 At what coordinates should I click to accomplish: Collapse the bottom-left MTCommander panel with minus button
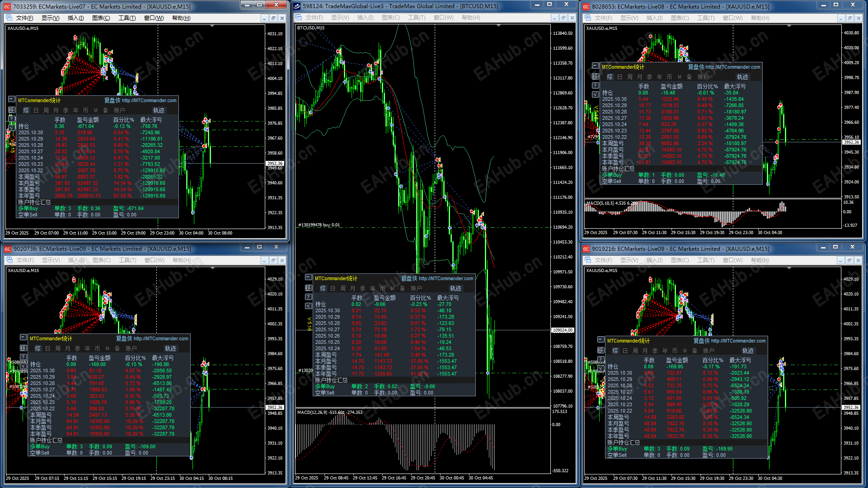point(23,337)
